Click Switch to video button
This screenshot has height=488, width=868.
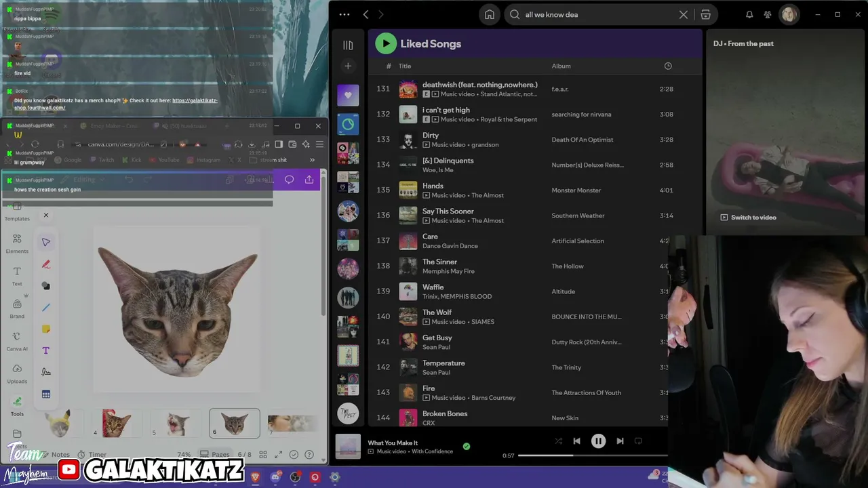(748, 218)
